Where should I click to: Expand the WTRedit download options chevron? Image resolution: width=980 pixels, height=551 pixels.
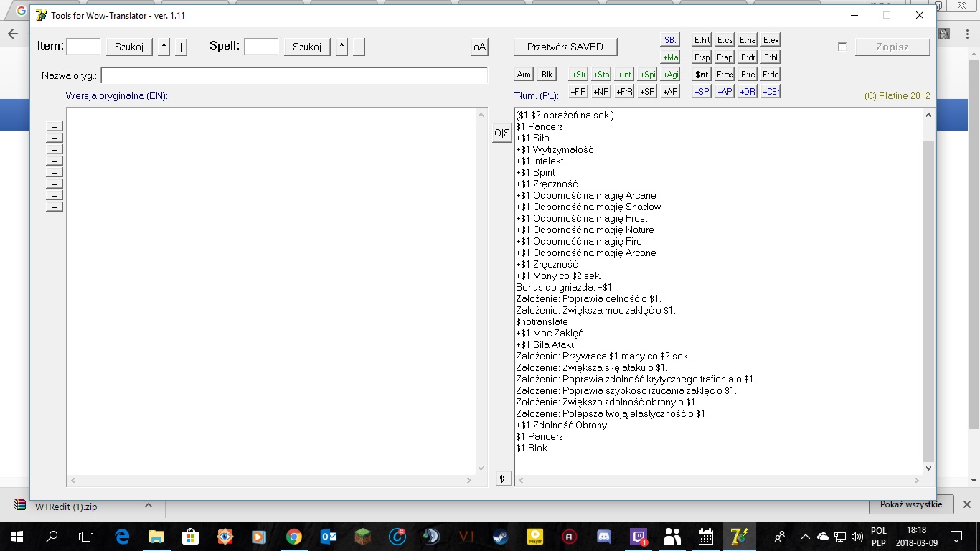pos(149,506)
